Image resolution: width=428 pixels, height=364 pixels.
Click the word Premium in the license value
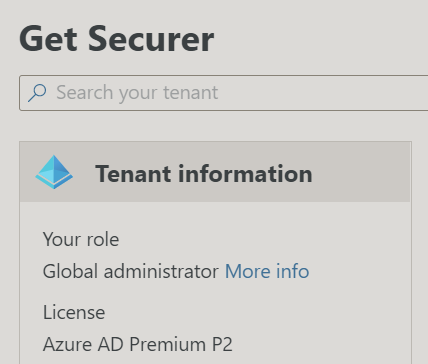coord(167,344)
